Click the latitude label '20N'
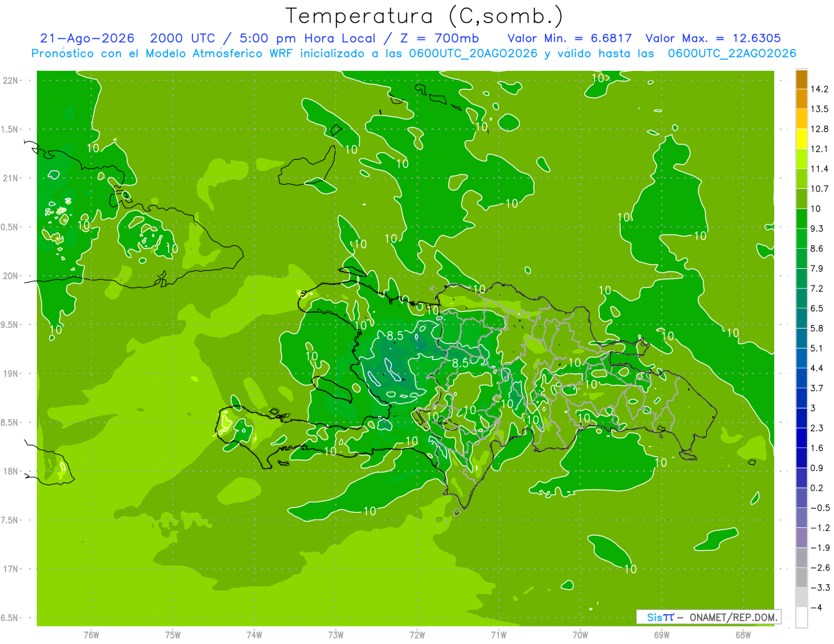This screenshot has height=644, width=834. point(11,276)
